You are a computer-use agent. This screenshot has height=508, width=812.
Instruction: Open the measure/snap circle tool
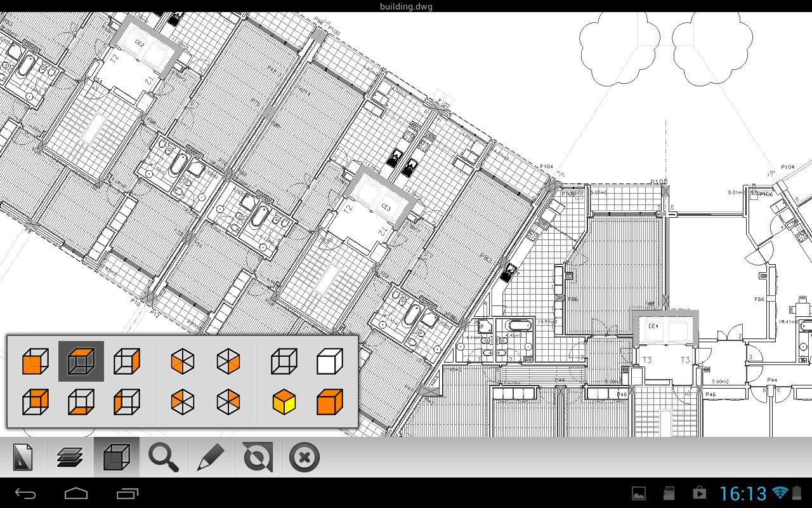click(258, 457)
